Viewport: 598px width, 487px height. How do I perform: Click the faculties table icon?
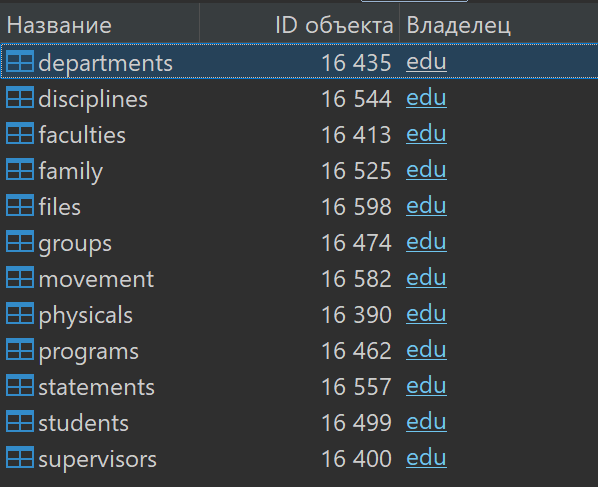20,133
